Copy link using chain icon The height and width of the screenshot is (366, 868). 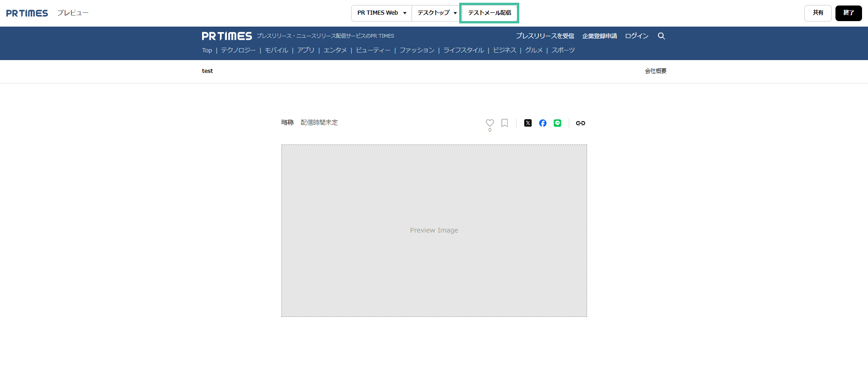tap(580, 123)
